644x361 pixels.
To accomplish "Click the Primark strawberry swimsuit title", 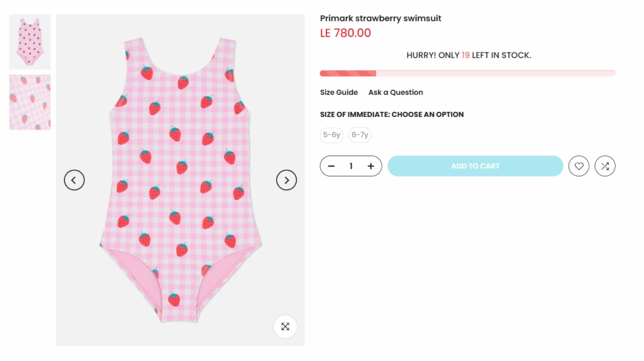I will tap(380, 19).
